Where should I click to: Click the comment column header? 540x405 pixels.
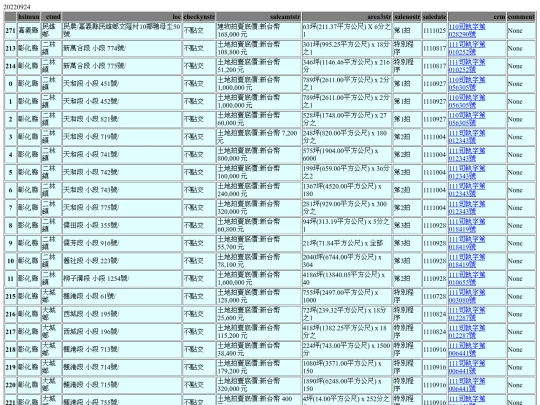(x=521, y=17)
